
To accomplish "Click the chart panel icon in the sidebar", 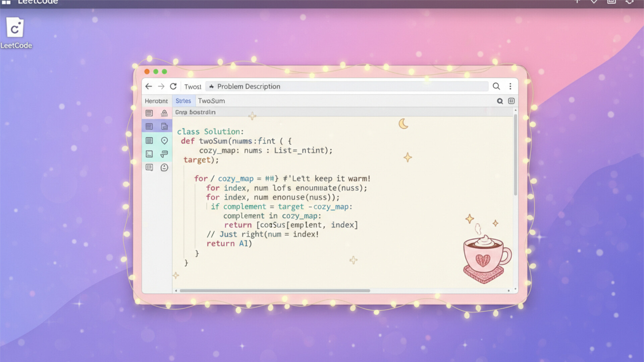I will [x=149, y=154].
